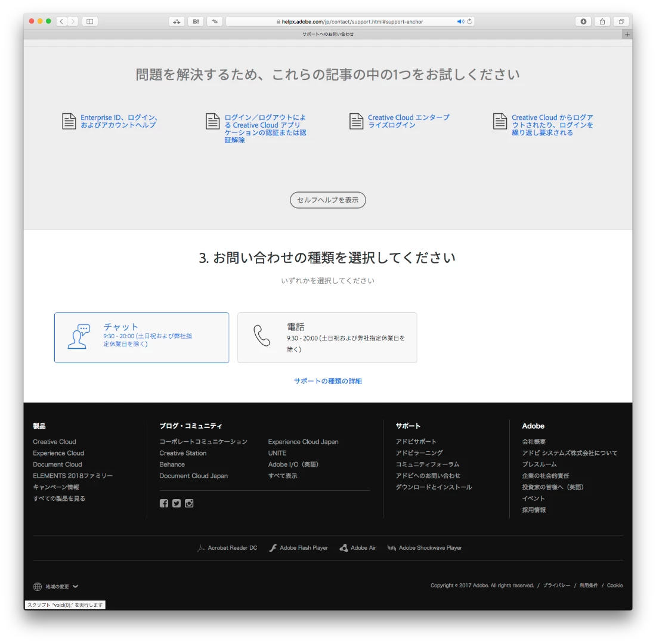The width and height of the screenshot is (656, 644).
Task: Select the チャット contact option card
Action: (x=142, y=338)
